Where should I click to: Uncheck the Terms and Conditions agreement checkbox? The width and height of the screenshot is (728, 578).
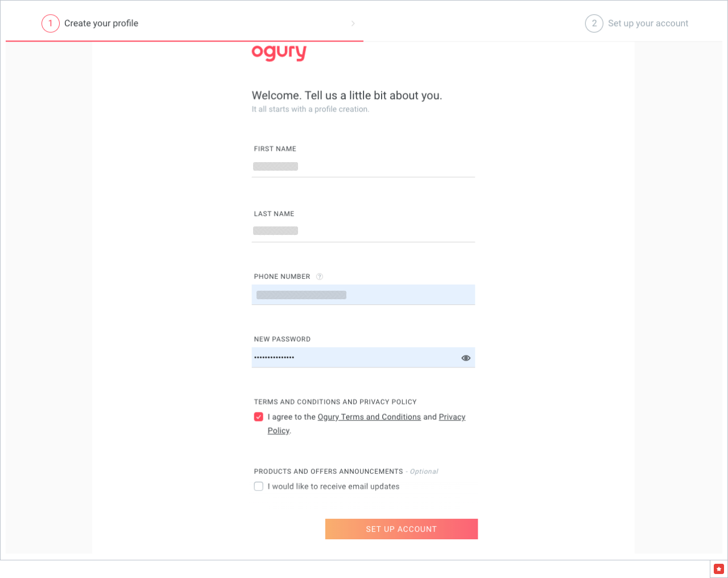(x=259, y=416)
